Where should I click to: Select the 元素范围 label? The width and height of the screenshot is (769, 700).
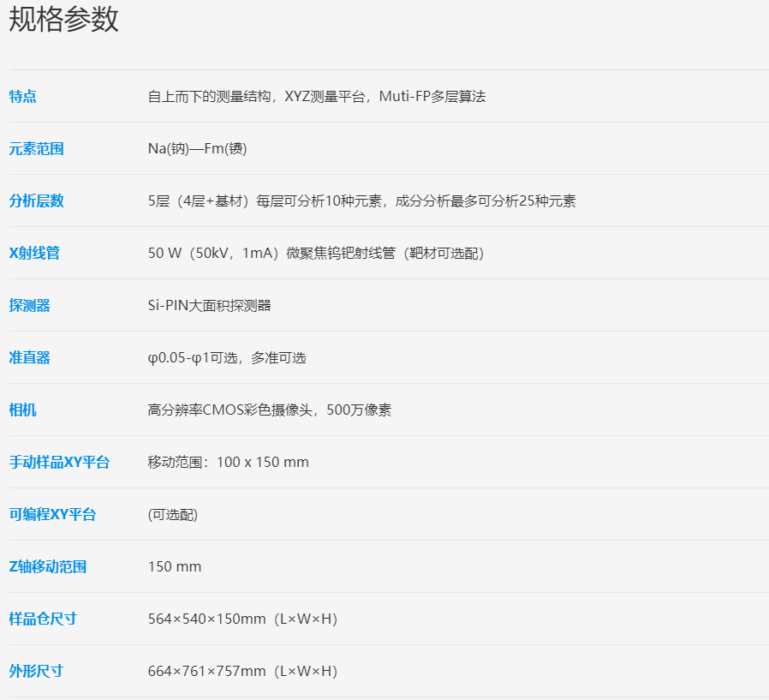tap(37, 149)
